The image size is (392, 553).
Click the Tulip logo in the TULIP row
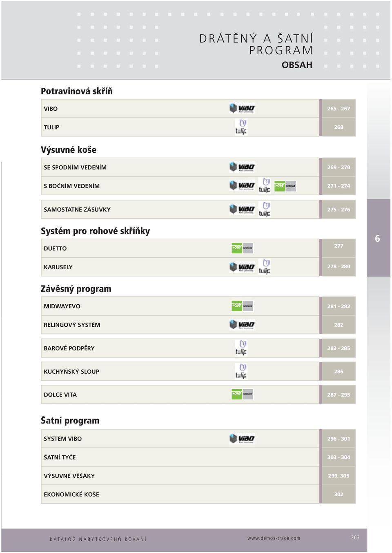(x=241, y=127)
